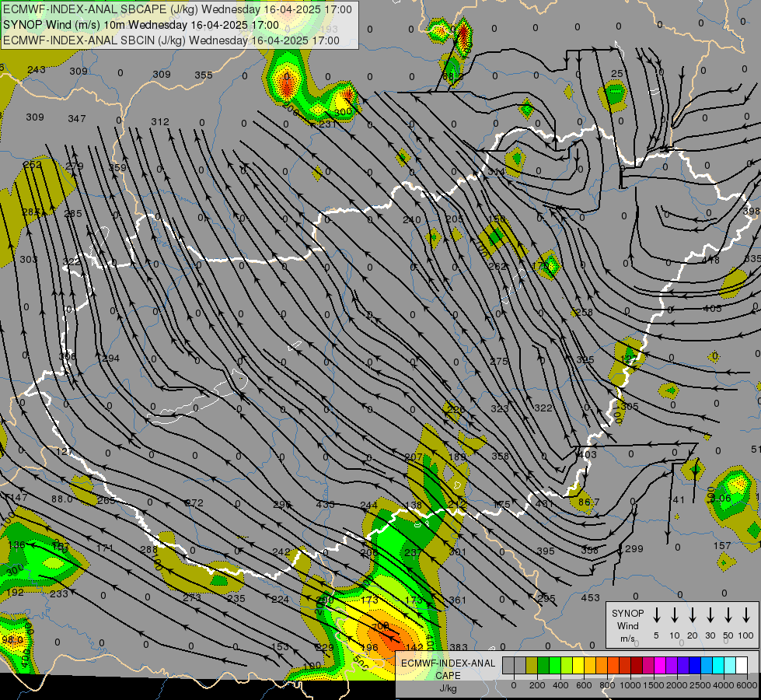Select the dark green CAPE legend swatch

coord(543,665)
